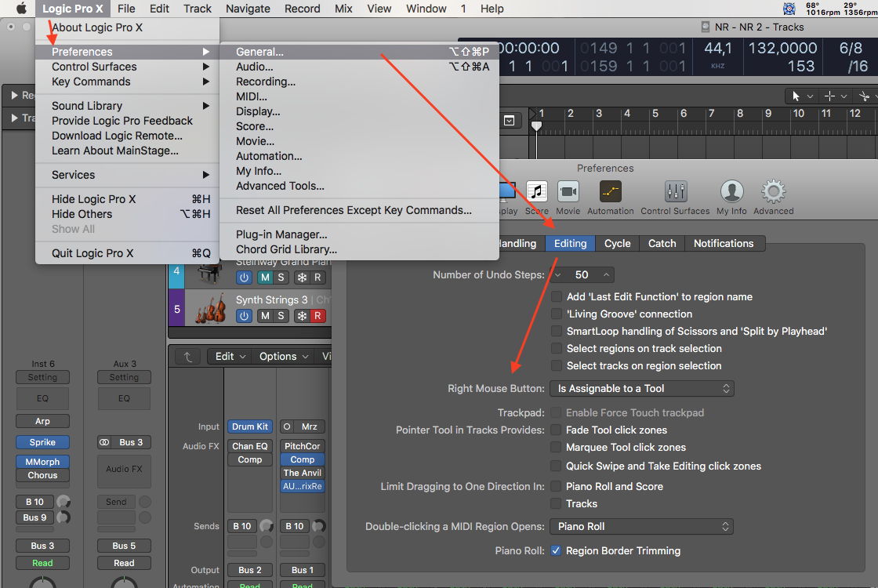
Task: Click the Chan EQ audio effect slot
Action: [250, 446]
